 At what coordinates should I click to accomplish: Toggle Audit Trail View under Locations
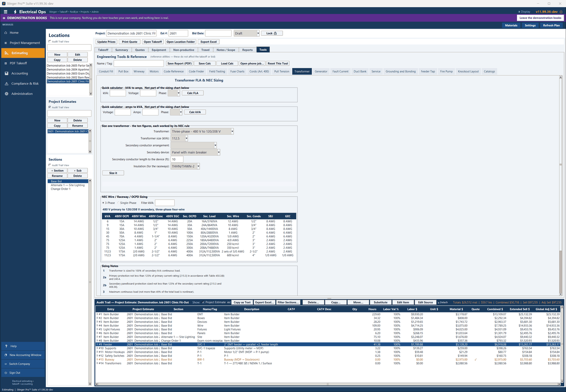pyautogui.click(x=50, y=42)
